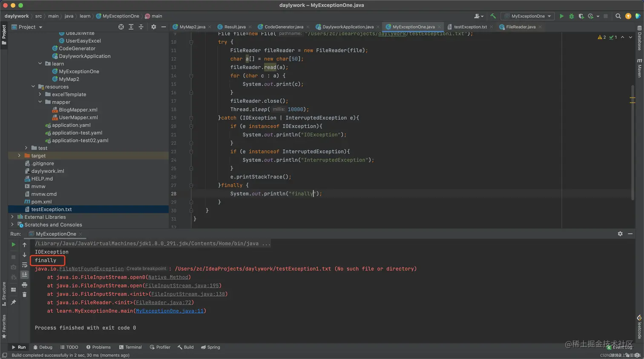Open the TODO tool window
This screenshot has width=644, height=359.
(69, 347)
